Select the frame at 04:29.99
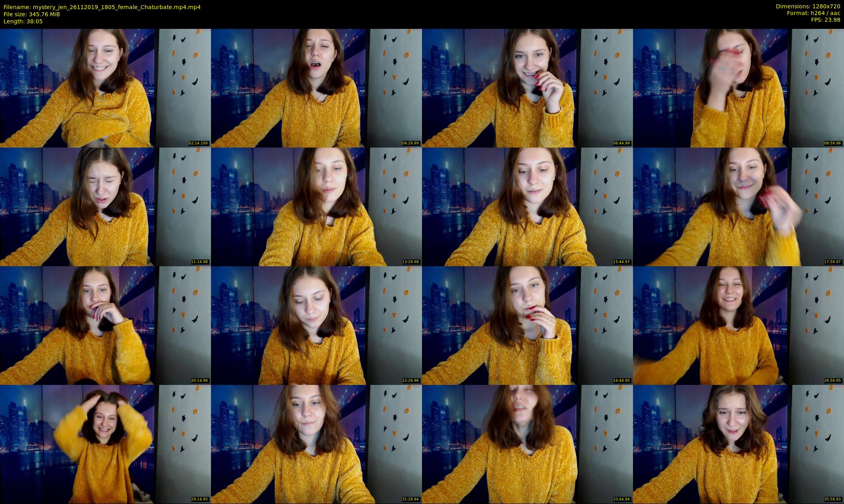 coord(316,88)
